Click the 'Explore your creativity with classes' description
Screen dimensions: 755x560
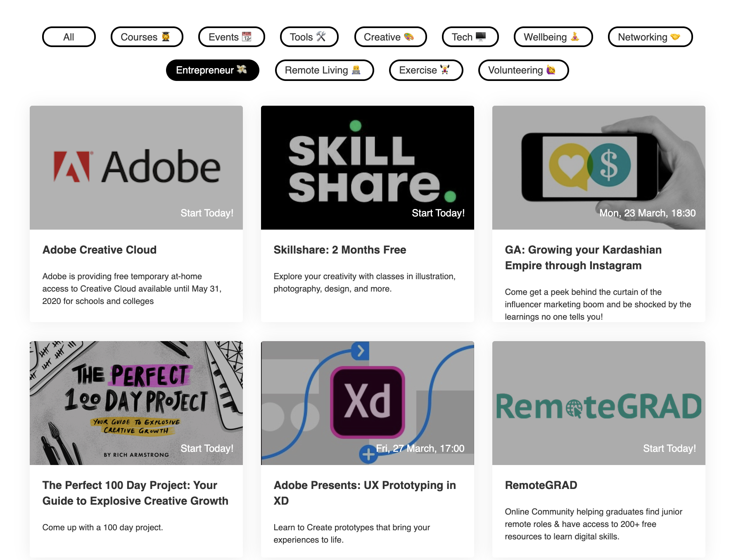pyautogui.click(x=364, y=282)
